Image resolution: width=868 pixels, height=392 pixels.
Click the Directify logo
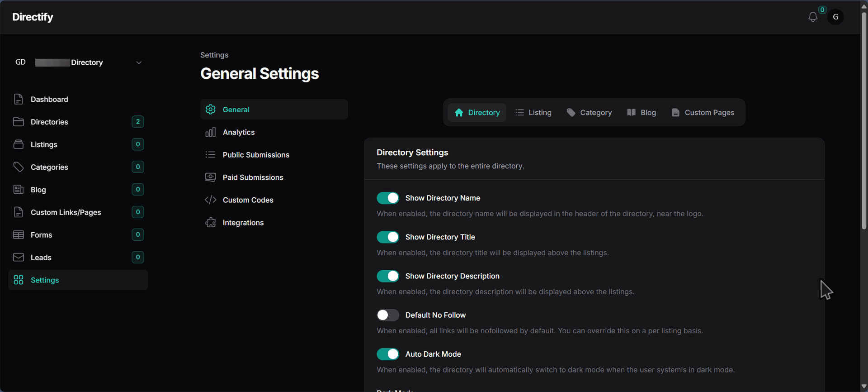coord(33,17)
